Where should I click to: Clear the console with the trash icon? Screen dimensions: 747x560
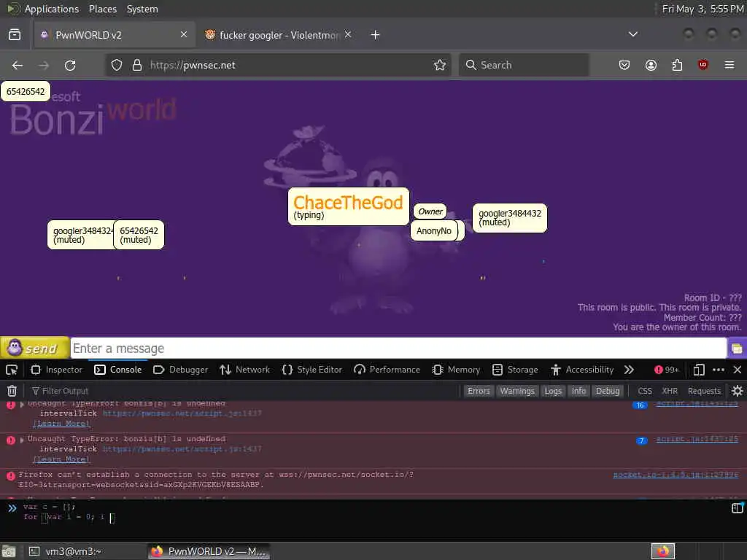[x=12, y=391]
